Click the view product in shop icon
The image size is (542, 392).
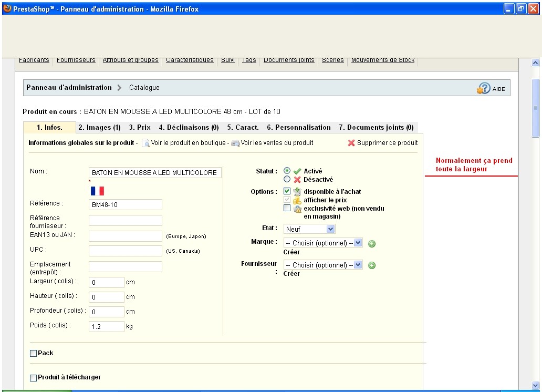point(145,143)
